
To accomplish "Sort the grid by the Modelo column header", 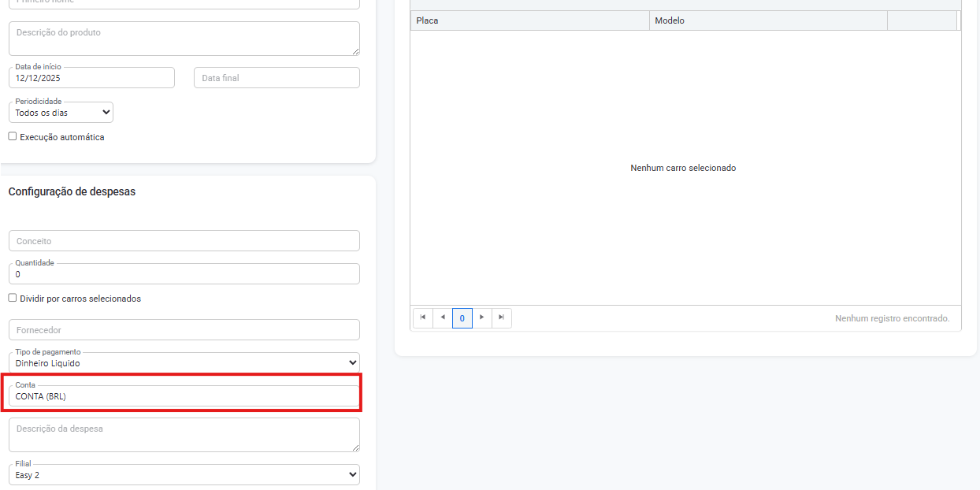I will point(768,20).
